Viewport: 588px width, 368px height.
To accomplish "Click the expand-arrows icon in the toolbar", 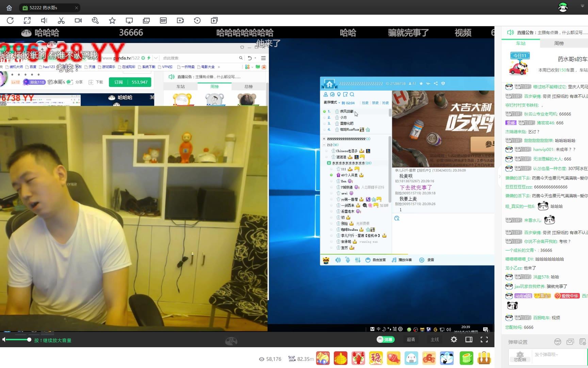I will pos(27,20).
